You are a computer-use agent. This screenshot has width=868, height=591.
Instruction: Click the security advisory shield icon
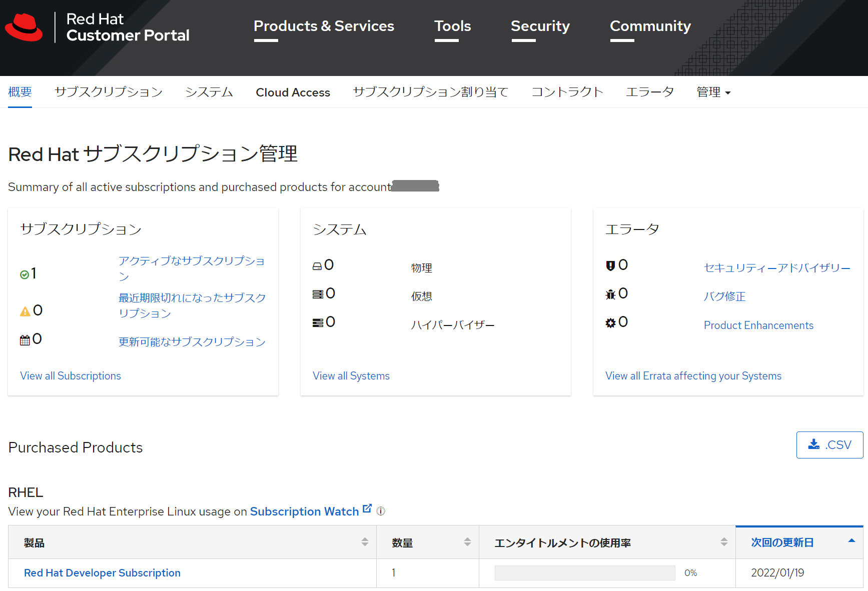click(610, 265)
